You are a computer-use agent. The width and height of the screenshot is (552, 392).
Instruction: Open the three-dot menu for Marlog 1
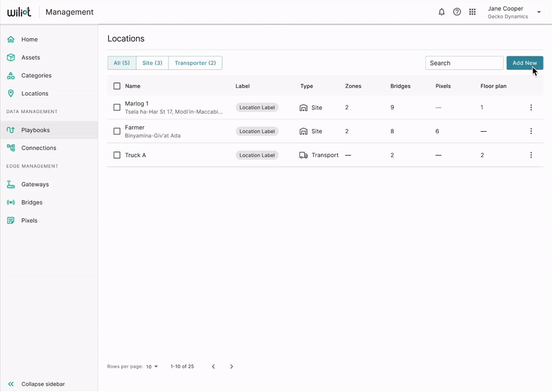[531, 107]
